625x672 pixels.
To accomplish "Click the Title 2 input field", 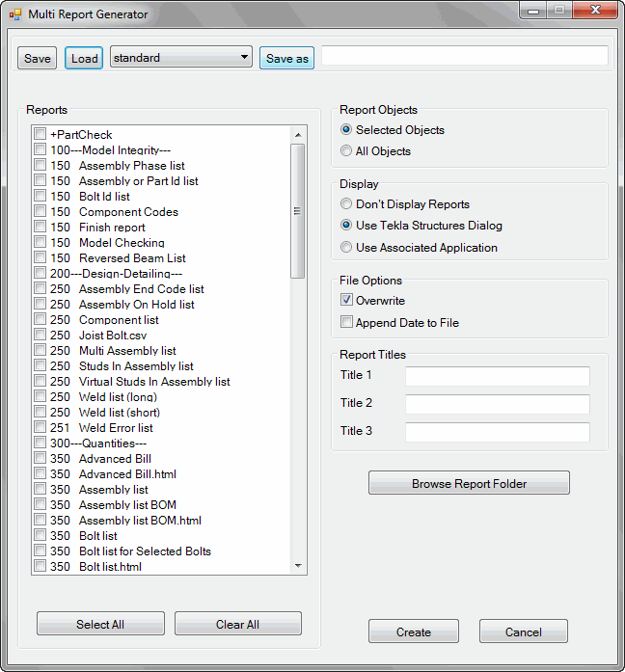I will [498, 404].
